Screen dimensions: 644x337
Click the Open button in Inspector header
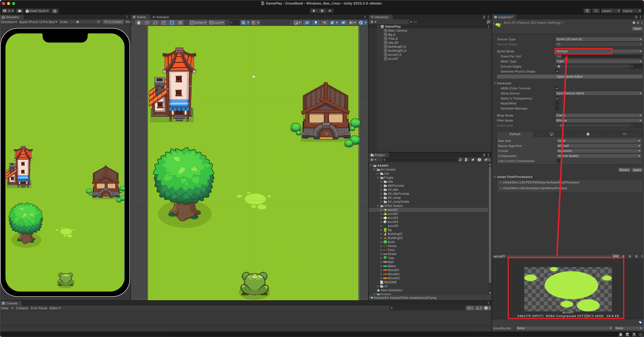[637, 29]
